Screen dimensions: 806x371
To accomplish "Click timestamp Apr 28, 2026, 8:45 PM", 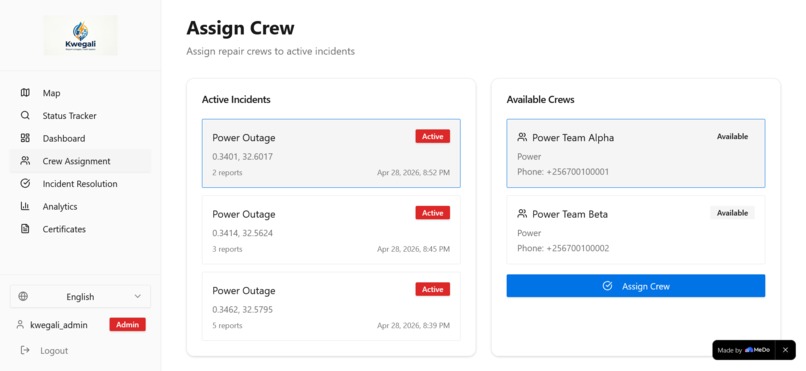I will tap(413, 249).
